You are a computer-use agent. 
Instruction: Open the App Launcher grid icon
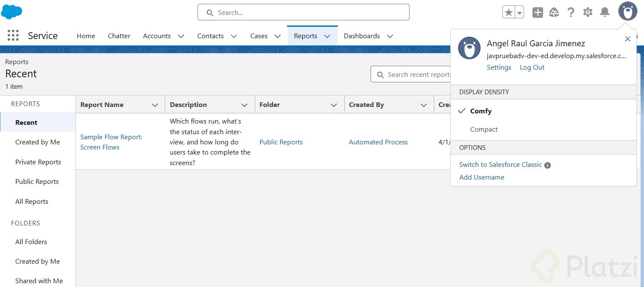[x=13, y=36]
